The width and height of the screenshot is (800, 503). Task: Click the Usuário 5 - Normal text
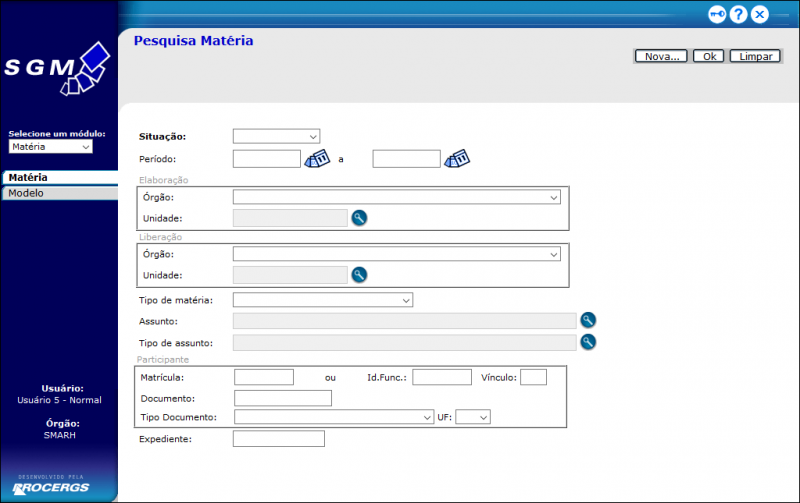point(59,400)
